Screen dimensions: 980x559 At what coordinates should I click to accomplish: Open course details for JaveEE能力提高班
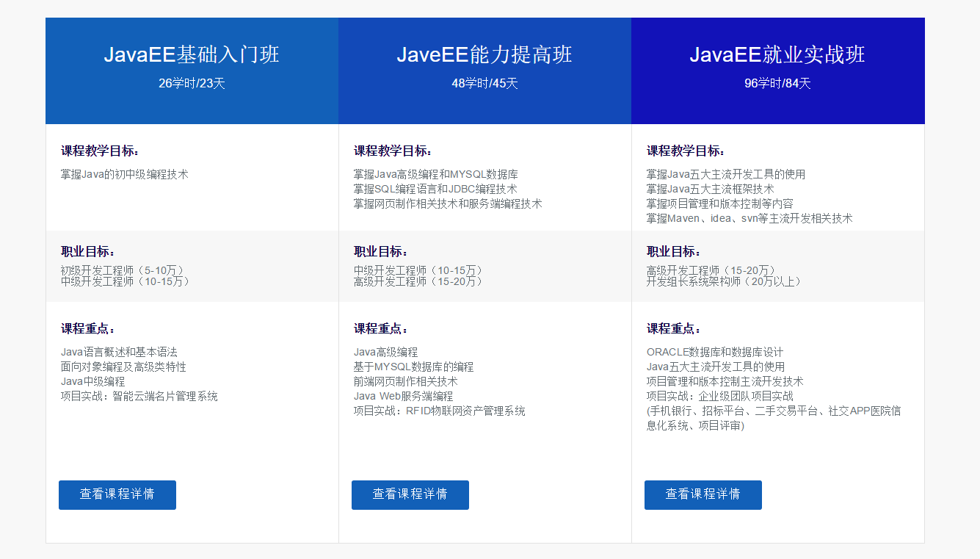tap(410, 494)
